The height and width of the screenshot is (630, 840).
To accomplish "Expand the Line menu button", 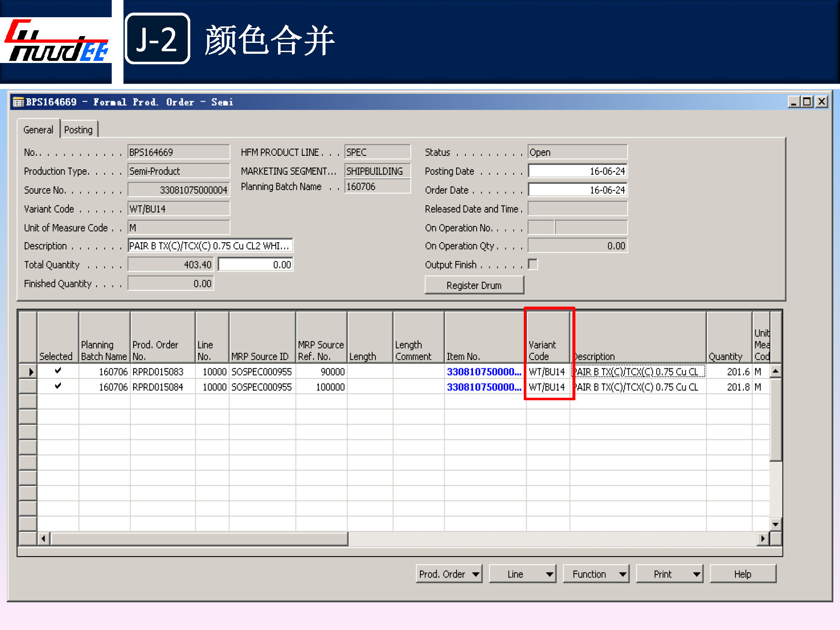I will [x=522, y=574].
